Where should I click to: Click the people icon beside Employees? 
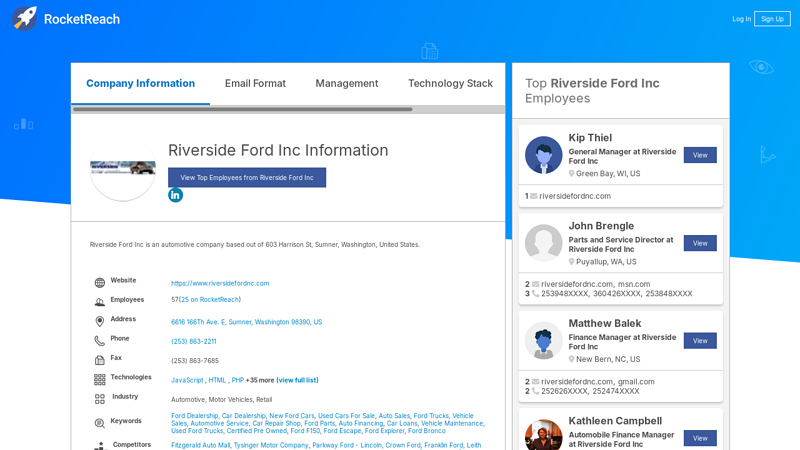[99, 302]
